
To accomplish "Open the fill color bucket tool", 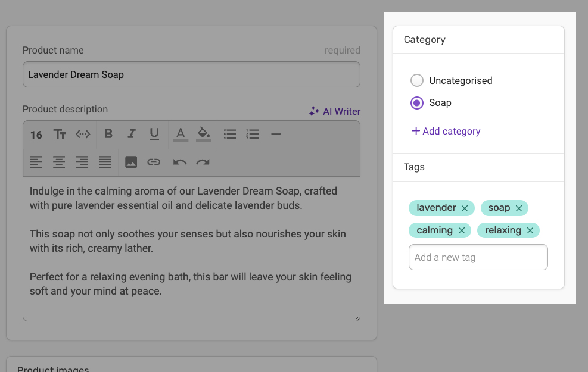I will (204, 134).
